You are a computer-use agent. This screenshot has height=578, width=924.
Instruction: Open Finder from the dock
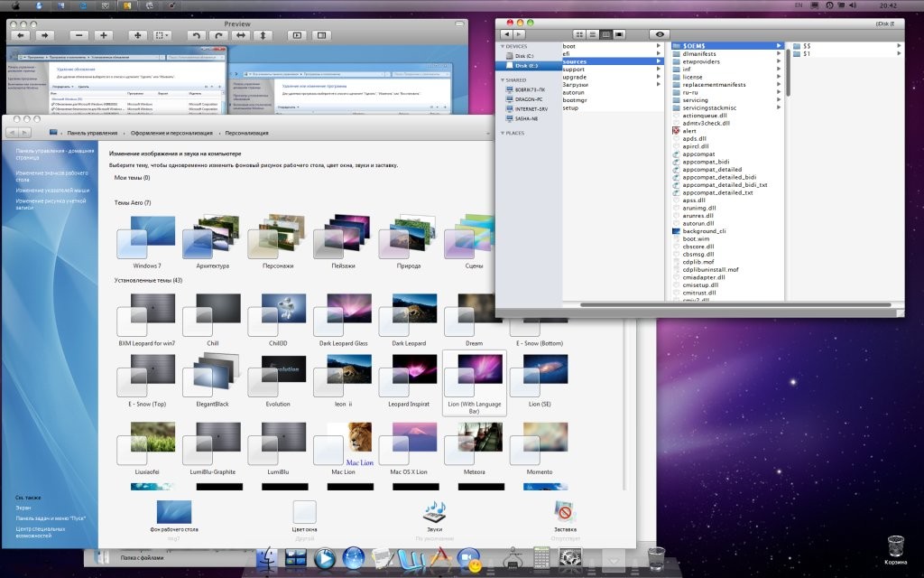[x=267, y=557]
